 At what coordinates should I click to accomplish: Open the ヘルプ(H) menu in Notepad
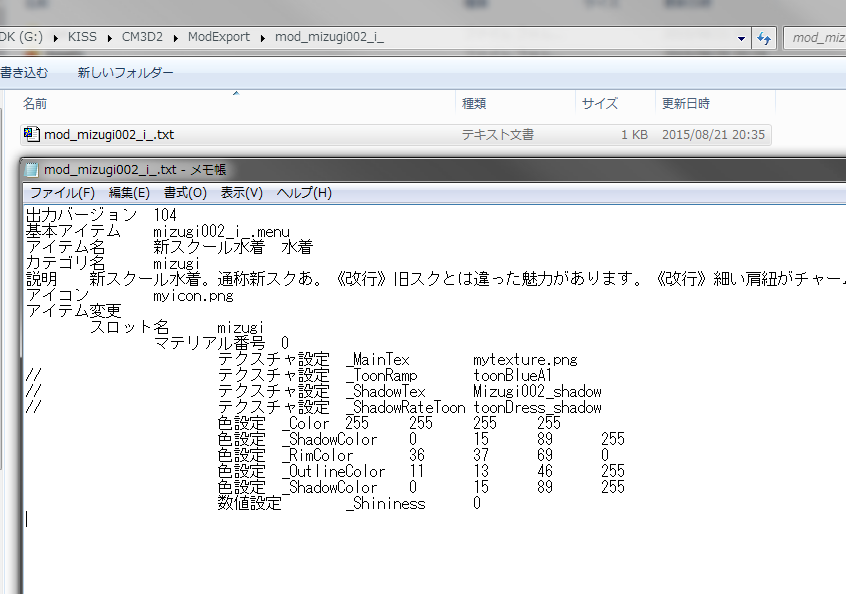click(303, 192)
